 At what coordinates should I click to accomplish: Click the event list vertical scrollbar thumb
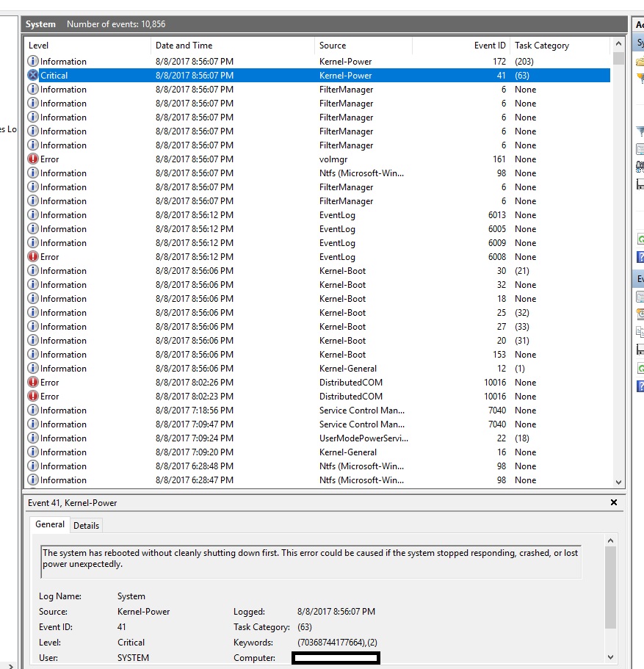pyautogui.click(x=618, y=59)
